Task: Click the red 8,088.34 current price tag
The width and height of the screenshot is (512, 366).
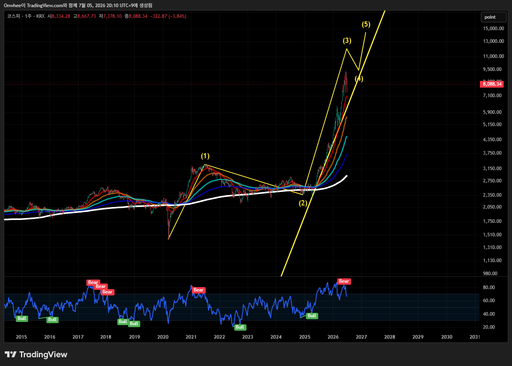Action: [x=492, y=84]
